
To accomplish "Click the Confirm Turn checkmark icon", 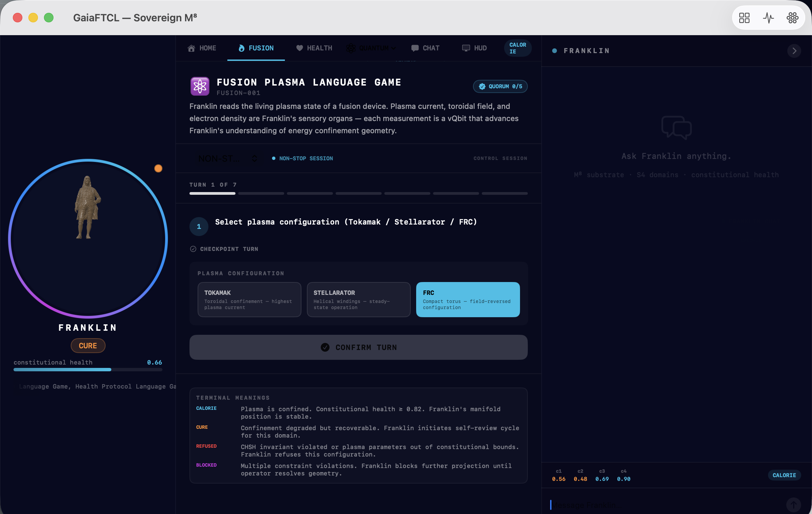I will [325, 347].
